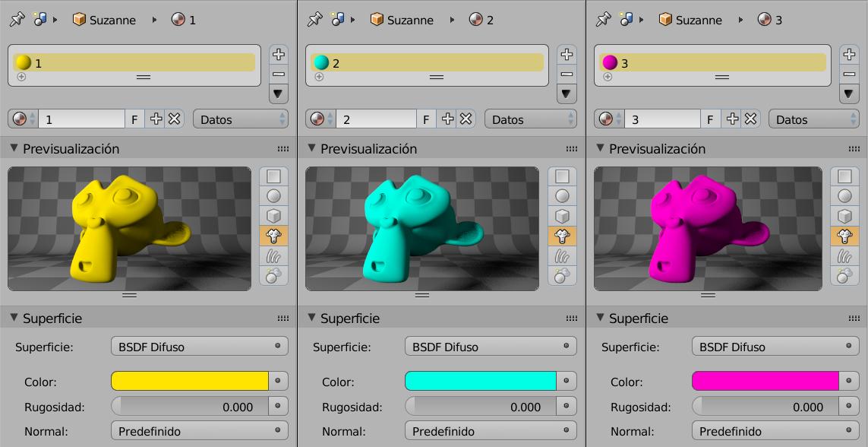This screenshot has height=447, width=868.
Task: Open material slot specials arrow in panel 1
Action: click(279, 94)
